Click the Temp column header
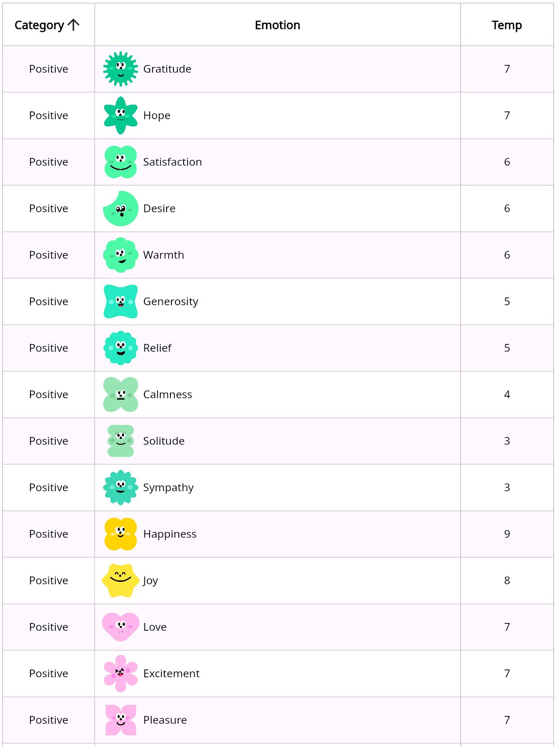Screen dimensions: 560x747 507,25
